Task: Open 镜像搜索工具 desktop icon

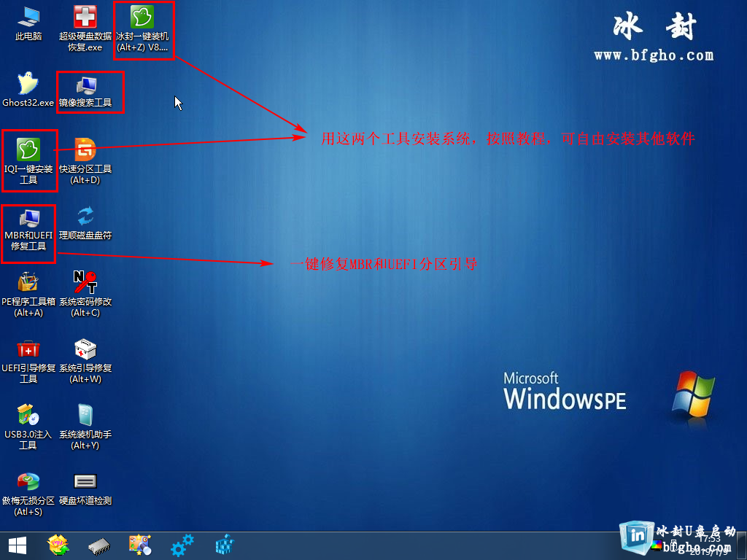Action: pyautogui.click(x=85, y=92)
